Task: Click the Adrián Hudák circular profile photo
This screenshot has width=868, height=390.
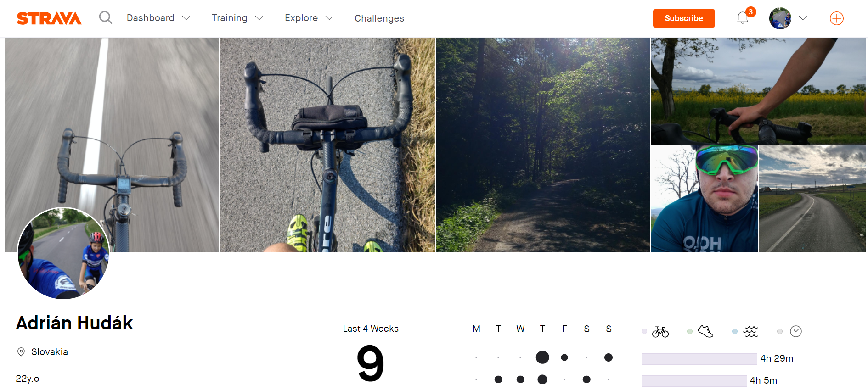Action: 63,253
